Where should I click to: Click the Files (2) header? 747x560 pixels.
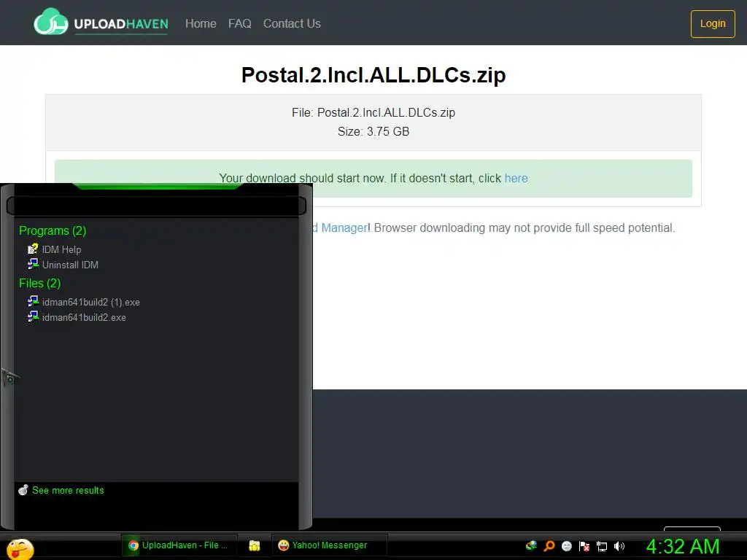tap(39, 283)
